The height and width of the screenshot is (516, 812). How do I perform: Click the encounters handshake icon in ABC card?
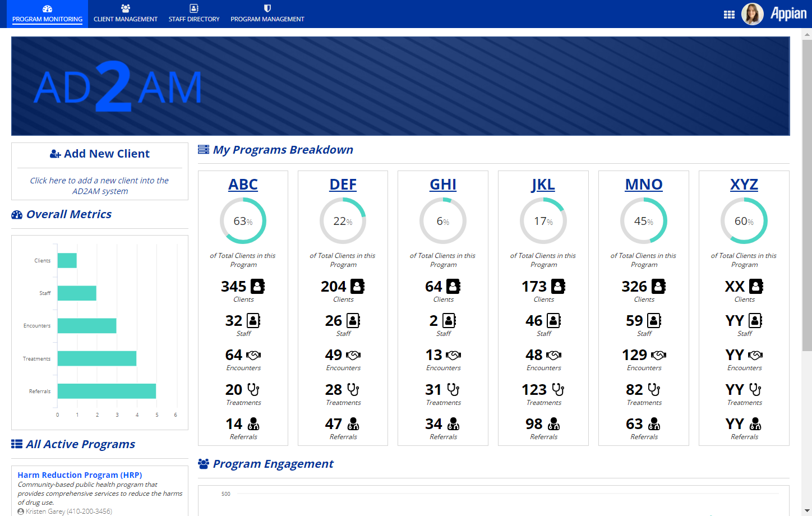(x=253, y=355)
